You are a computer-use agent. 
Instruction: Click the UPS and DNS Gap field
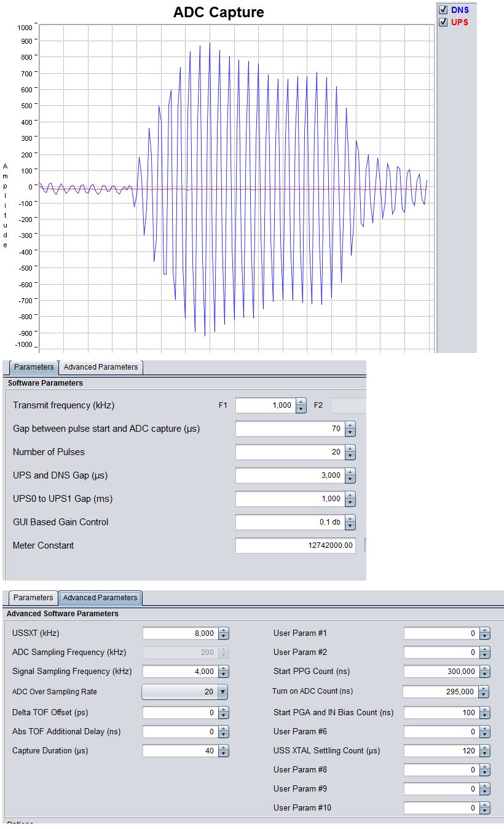click(289, 475)
